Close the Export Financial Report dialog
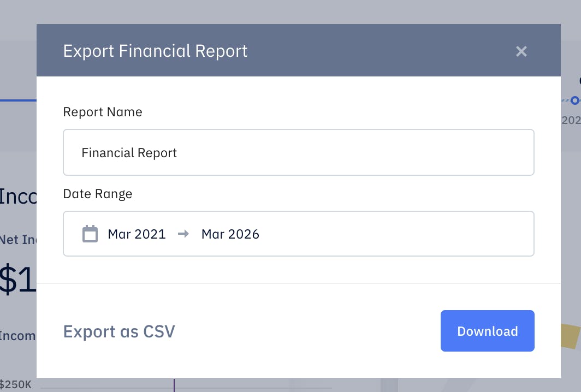 click(x=521, y=51)
